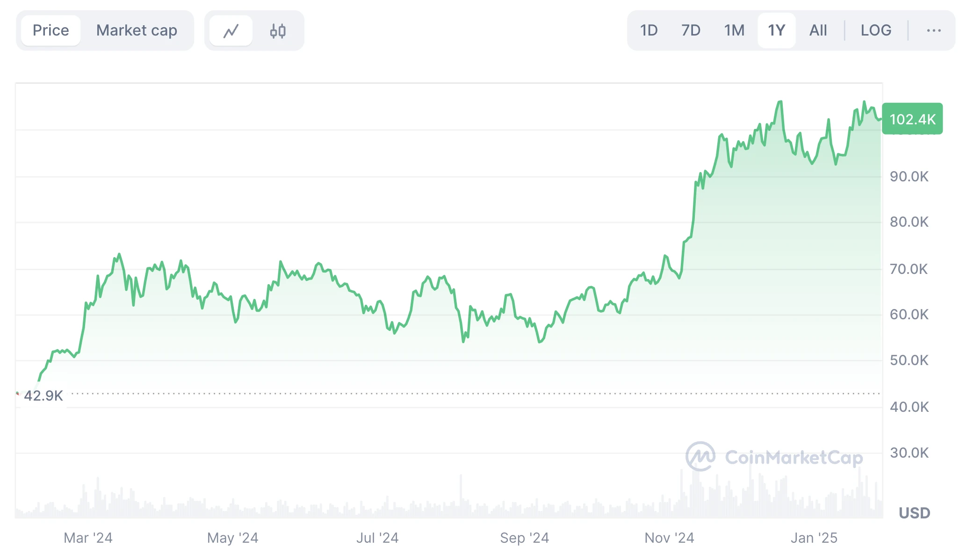Switch to line chart view icon

pos(231,31)
